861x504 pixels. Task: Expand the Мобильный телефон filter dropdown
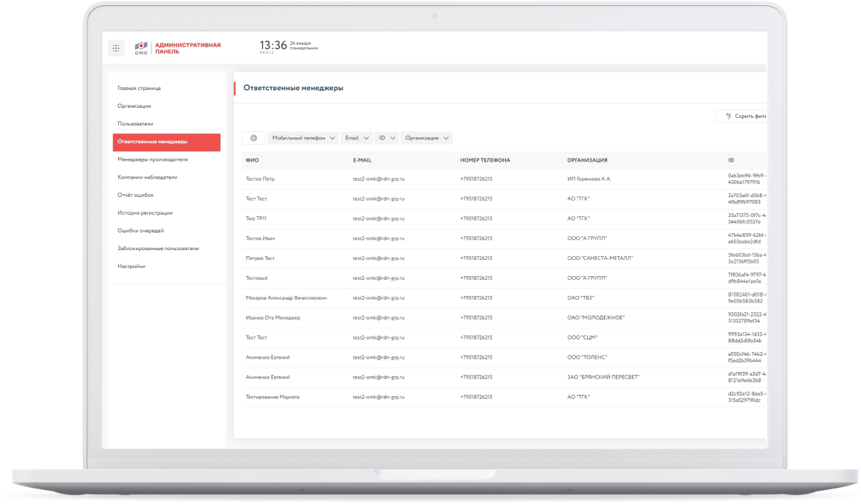tap(303, 138)
